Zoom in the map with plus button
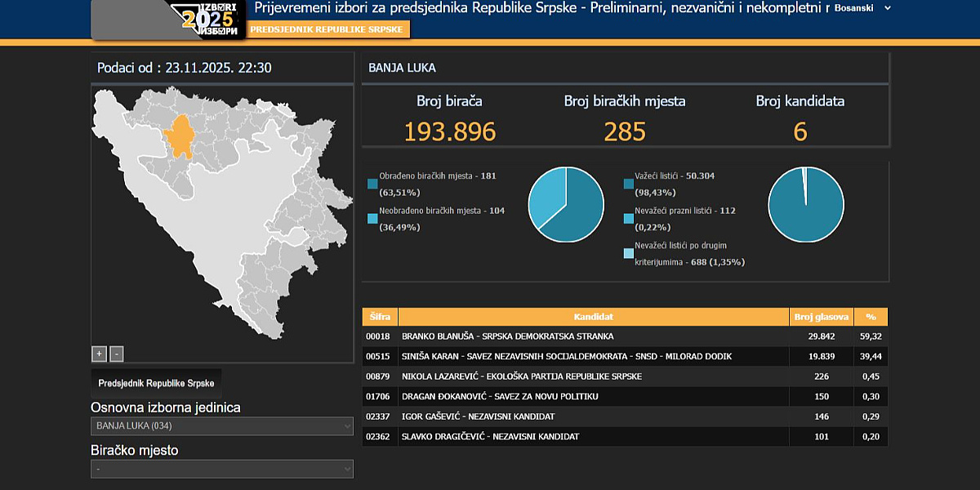The height and width of the screenshot is (490, 980). (x=99, y=354)
